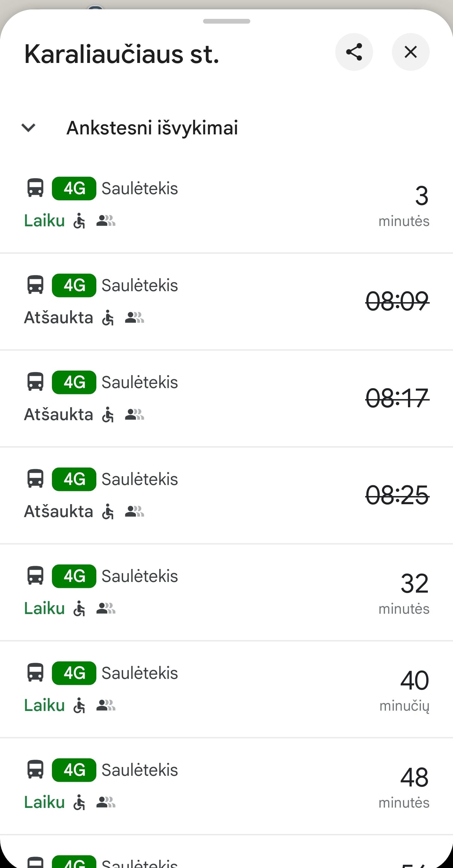Image resolution: width=453 pixels, height=868 pixels.
Task: Tap Atšaukta status on the 08:25 departure
Action: pyautogui.click(x=59, y=511)
